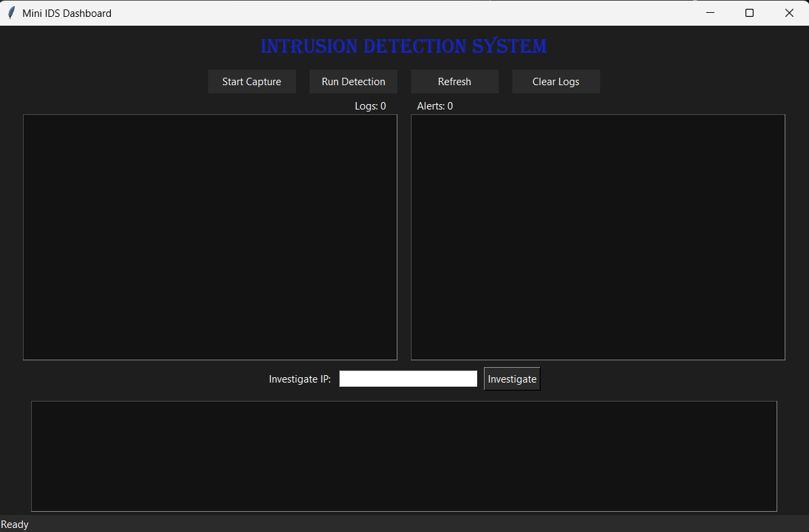Screen dimensions: 809x532
Task: Click the Intrusion Detection System heading
Action: pyautogui.click(x=404, y=46)
